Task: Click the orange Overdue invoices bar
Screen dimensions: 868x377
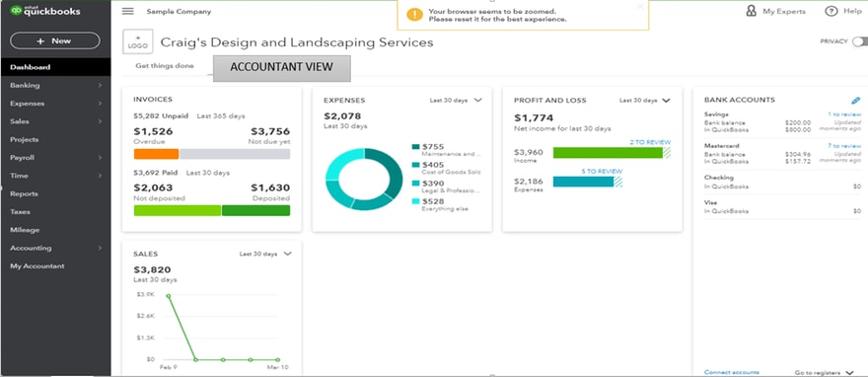Action: 156,154
